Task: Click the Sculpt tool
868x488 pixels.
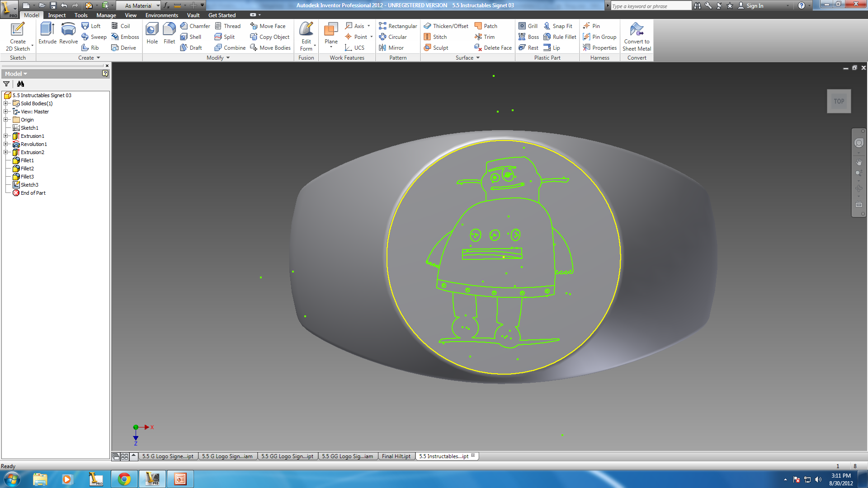Action: pos(436,48)
